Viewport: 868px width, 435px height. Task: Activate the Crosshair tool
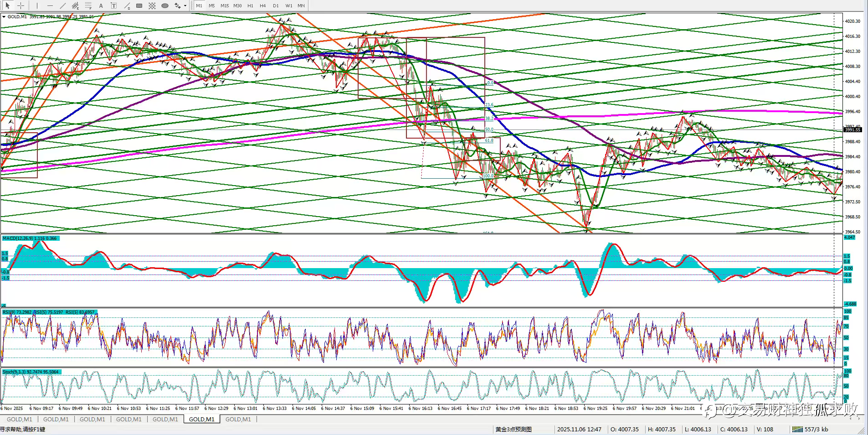[x=21, y=6]
